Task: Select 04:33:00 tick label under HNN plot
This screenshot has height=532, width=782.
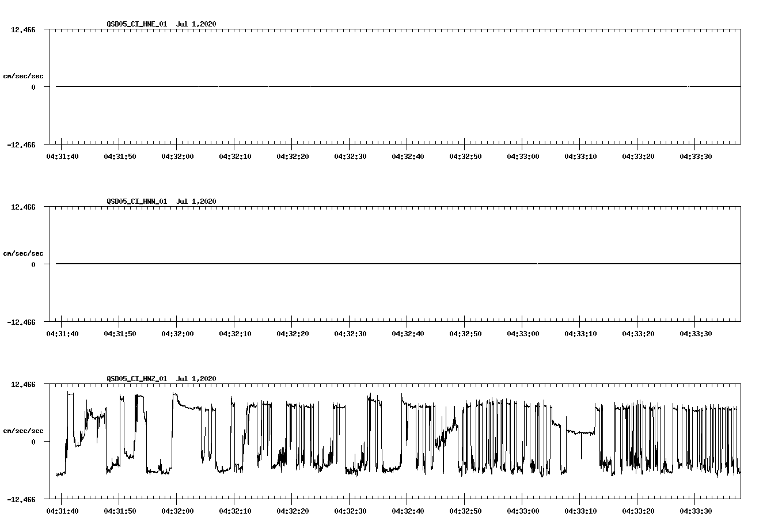Action: click(523, 334)
